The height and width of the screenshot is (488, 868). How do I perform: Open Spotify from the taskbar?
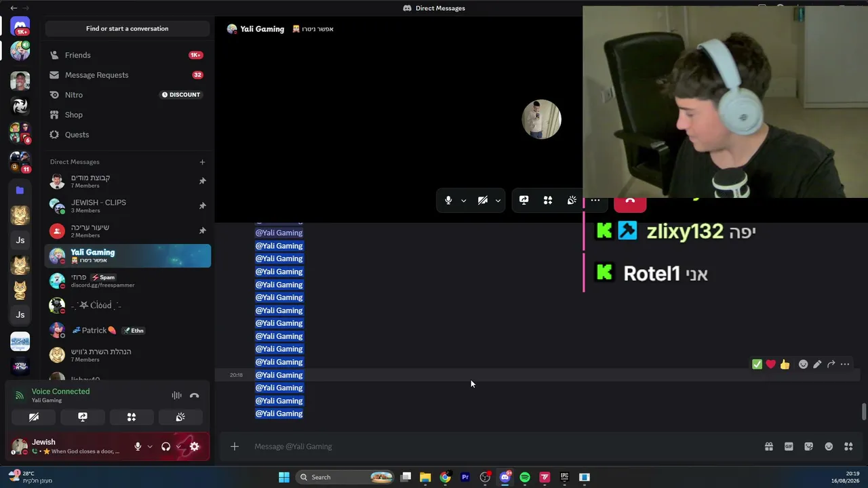pos(525,477)
